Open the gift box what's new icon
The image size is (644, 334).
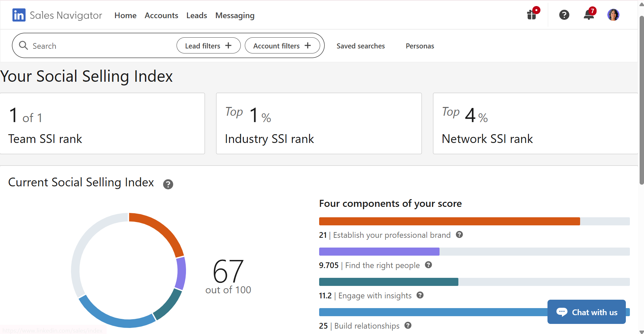[532, 15]
